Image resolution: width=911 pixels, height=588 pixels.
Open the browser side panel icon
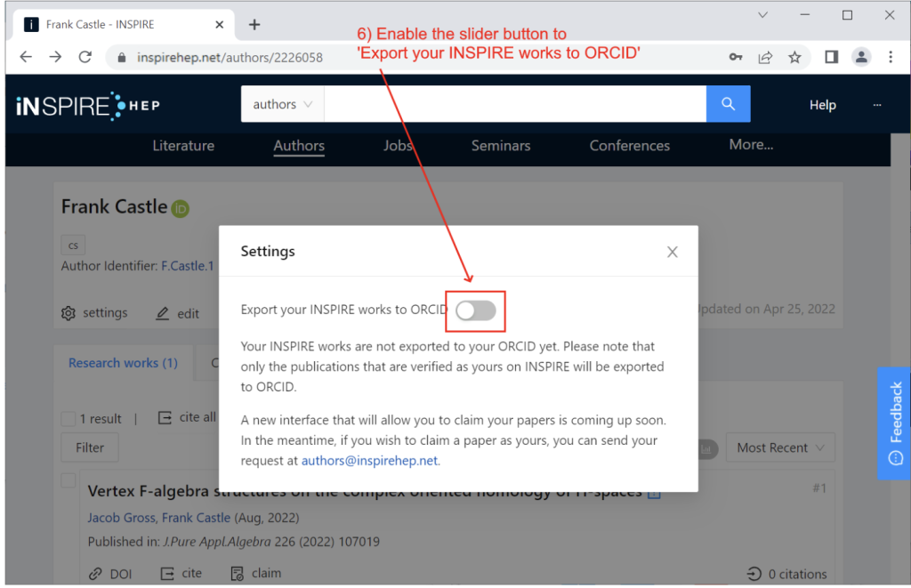831,57
